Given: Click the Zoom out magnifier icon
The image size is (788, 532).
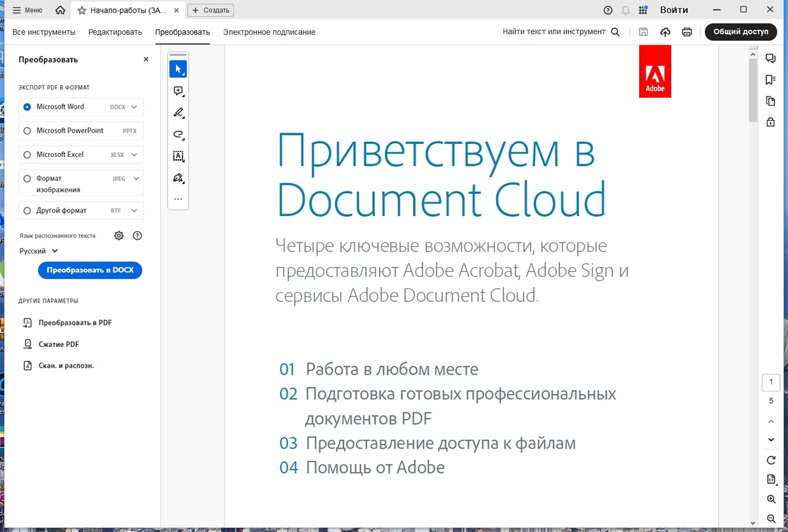Looking at the screenshot, I should [x=771, y=520].
